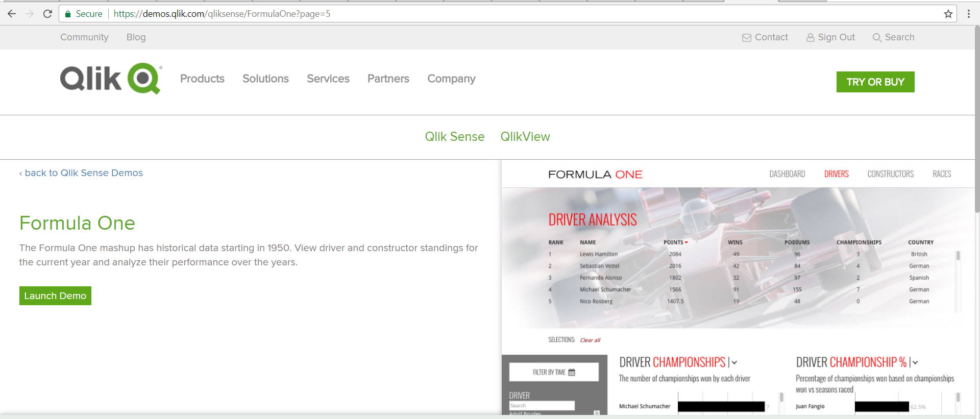
Task: Select Fernando Alonso in the table
Action: coord(601,278)
